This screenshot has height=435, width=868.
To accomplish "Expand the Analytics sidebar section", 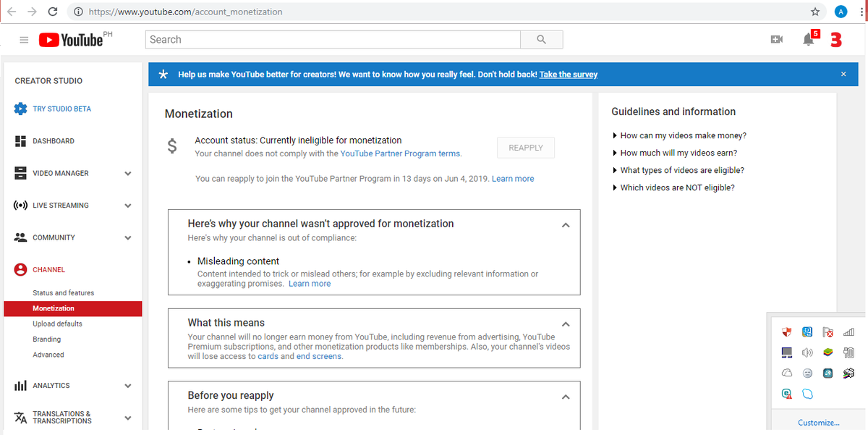I will tap(128, 386).
